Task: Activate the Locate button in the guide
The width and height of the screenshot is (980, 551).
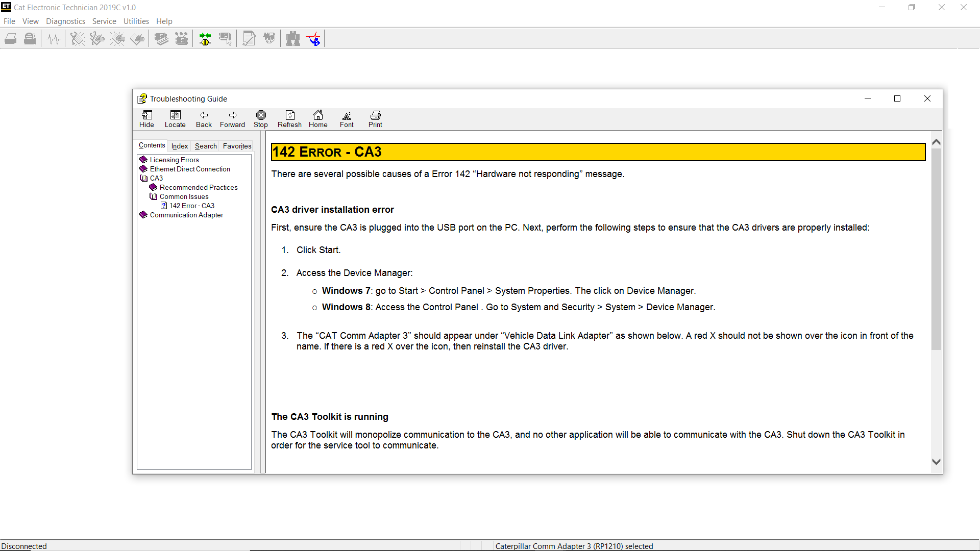Action: point(175,119)
